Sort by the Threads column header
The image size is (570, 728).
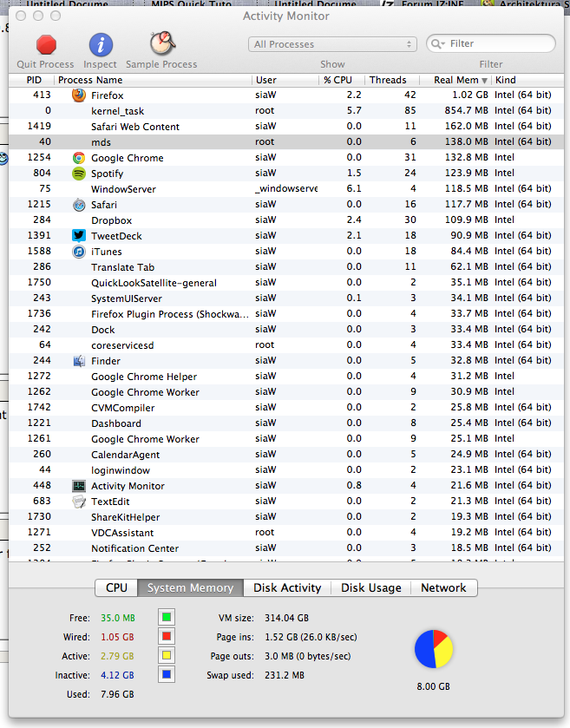click(x=392, y=80)
